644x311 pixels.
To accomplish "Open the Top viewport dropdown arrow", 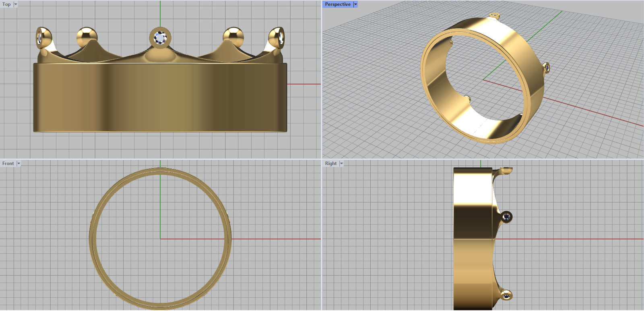I will click(16, 4).
